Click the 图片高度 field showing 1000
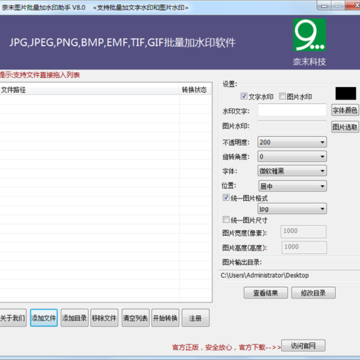This screenshot has height=360, width=360. [304, 247]
